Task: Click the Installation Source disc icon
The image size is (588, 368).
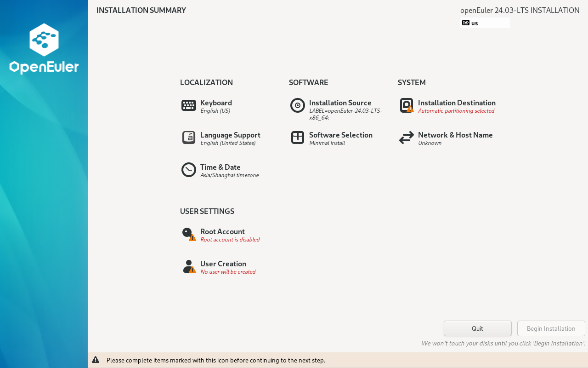Action: pos(297,105)
